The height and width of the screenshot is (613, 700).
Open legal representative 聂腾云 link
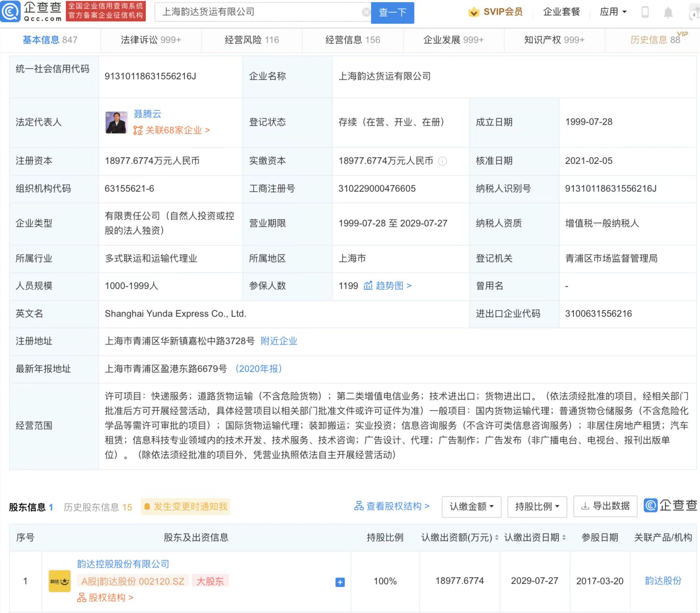[147, 114]
